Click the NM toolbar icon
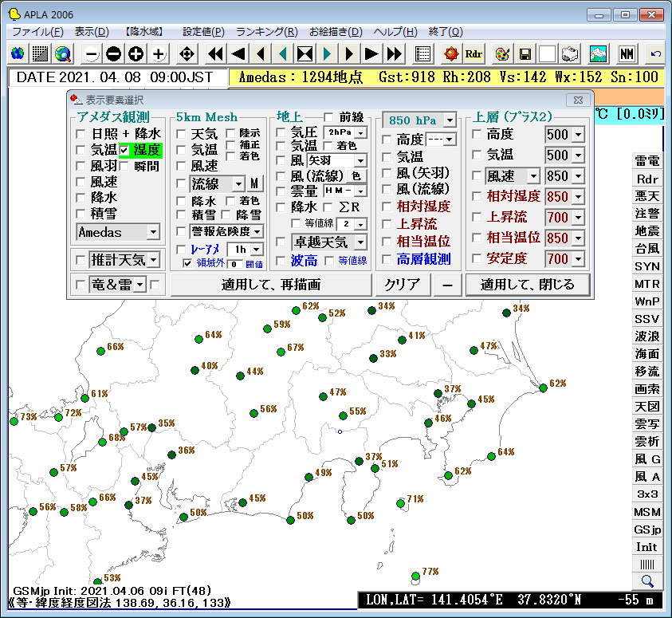The width and height of the screenshot is (672, 618). click(x=627, y=54)
